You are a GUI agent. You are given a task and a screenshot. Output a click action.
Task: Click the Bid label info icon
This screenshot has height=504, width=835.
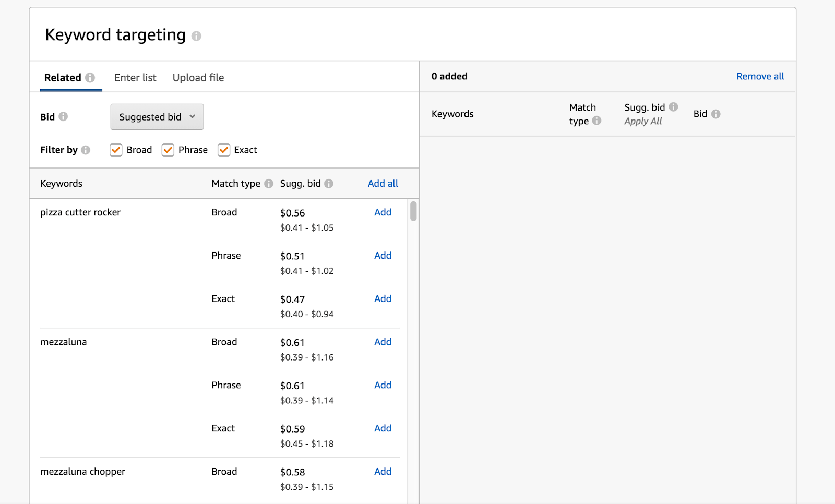point(63,116)
